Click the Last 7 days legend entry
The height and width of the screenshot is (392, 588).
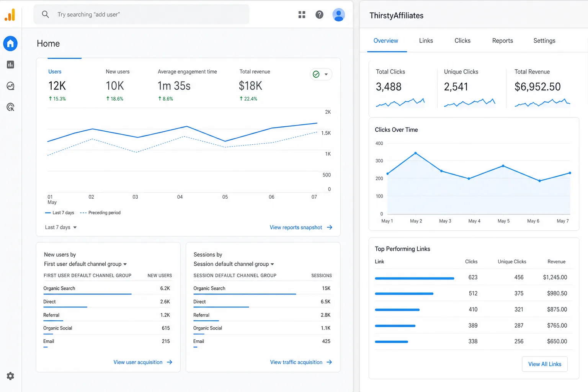click(x=60, y=213)
